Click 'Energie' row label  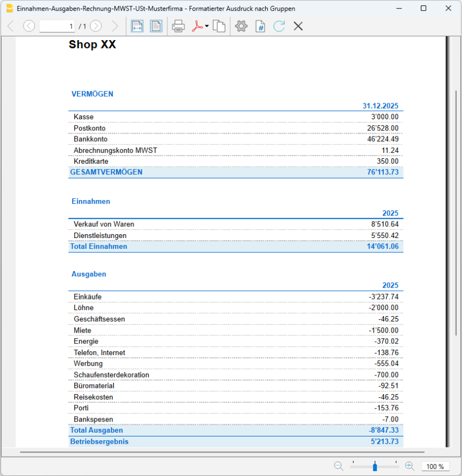pos(86,341)
